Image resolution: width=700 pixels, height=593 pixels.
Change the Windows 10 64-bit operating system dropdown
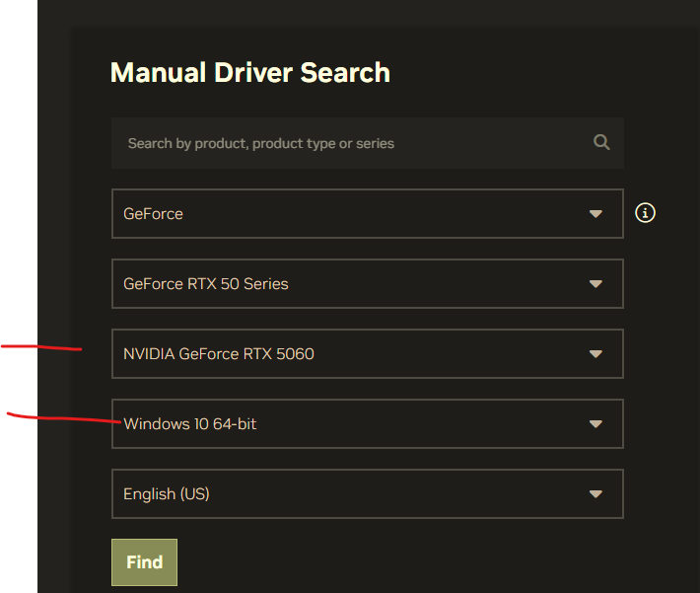tap(368, 423)
